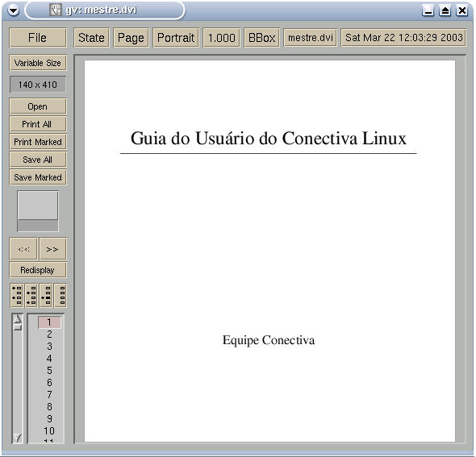This screenshot has height=457, width=476.
Task: Click the gv ghost icon in titlebar
Action: pyautogui.click(x=56, y=10)
